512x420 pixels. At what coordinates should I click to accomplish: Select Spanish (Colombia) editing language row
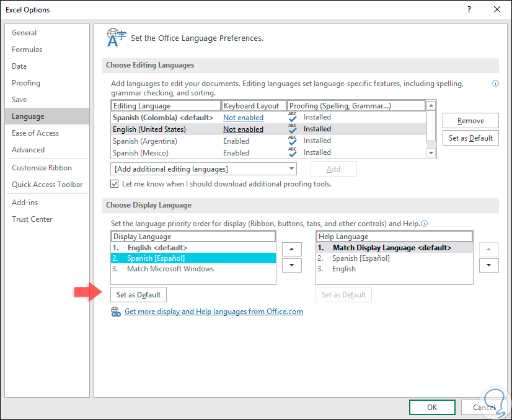point(268,117)
